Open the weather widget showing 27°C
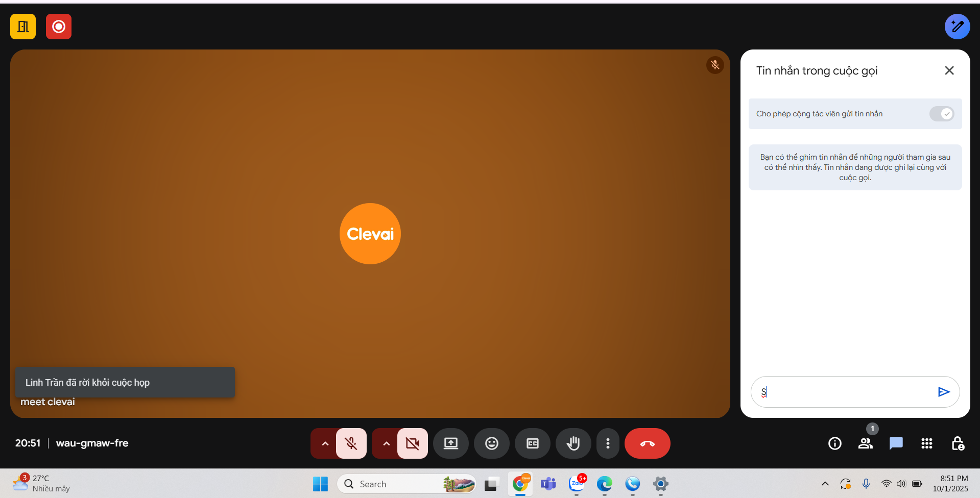 click(x=42, y=483)
